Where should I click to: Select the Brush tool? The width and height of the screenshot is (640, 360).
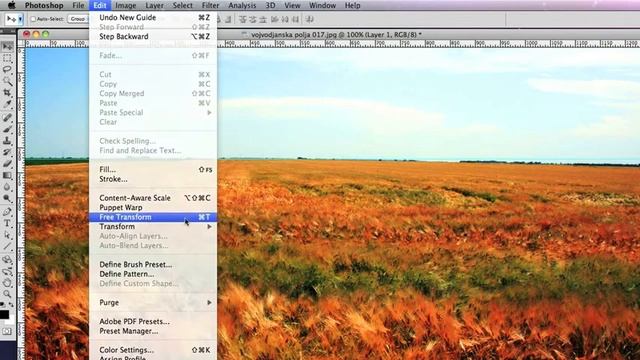point(7,130)
